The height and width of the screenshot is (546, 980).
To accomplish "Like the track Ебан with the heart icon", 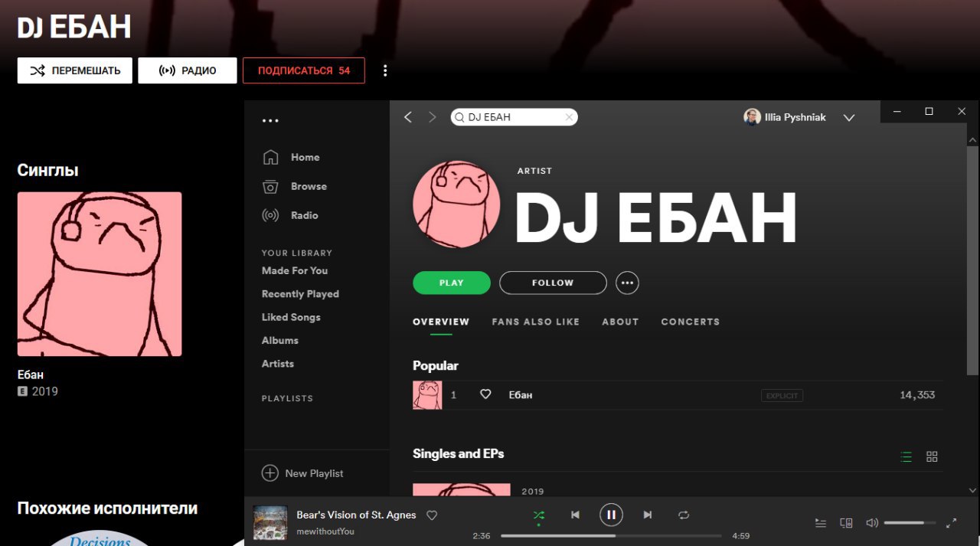I will [x=485, y=394].
